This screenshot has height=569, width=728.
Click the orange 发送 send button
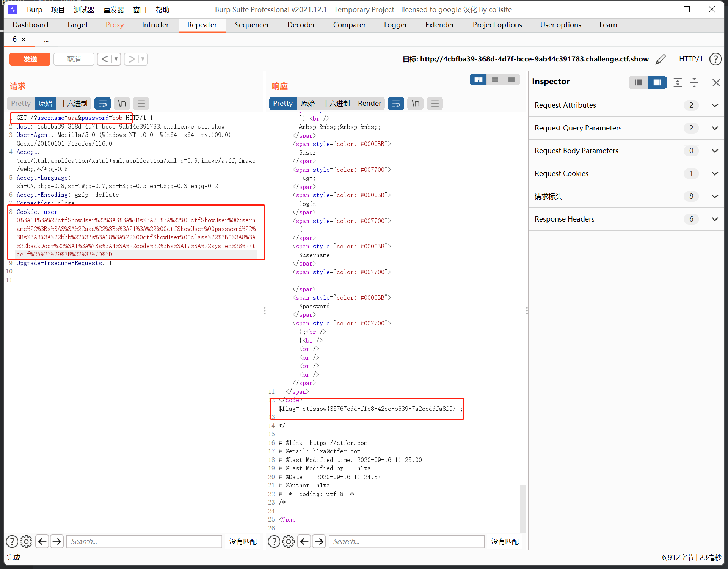[30, 59]
